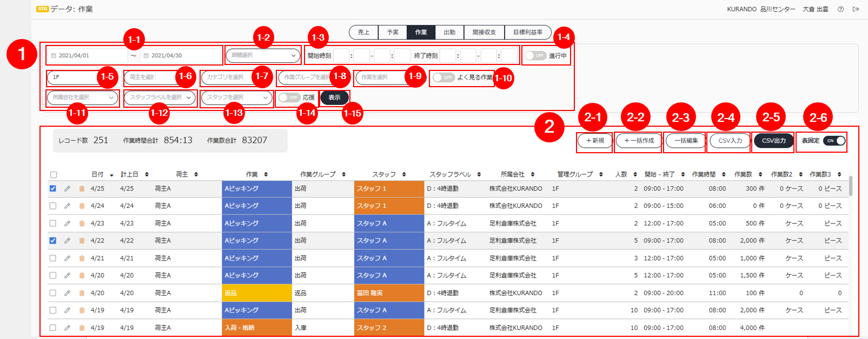Click the first 開始時刻 hour field

click(341, 56)
